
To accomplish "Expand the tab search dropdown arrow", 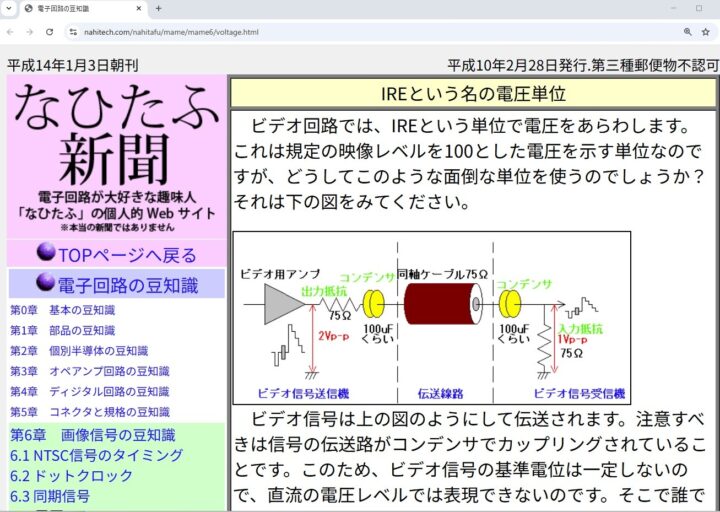I will pyautogui.click(x=9, y=8).
